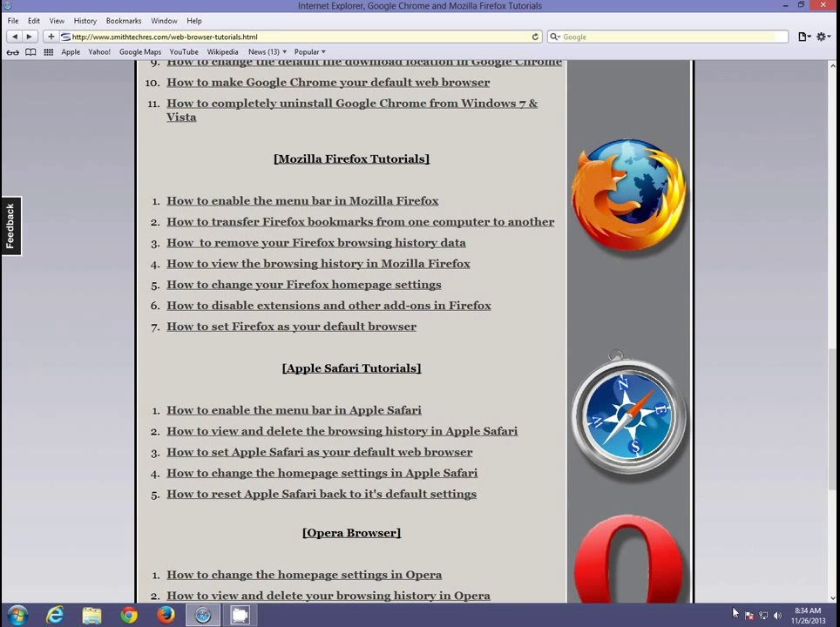Viewport: 840px width, 627px height.
Task: Click the Safari compass logo image
Action: (629, 412)
